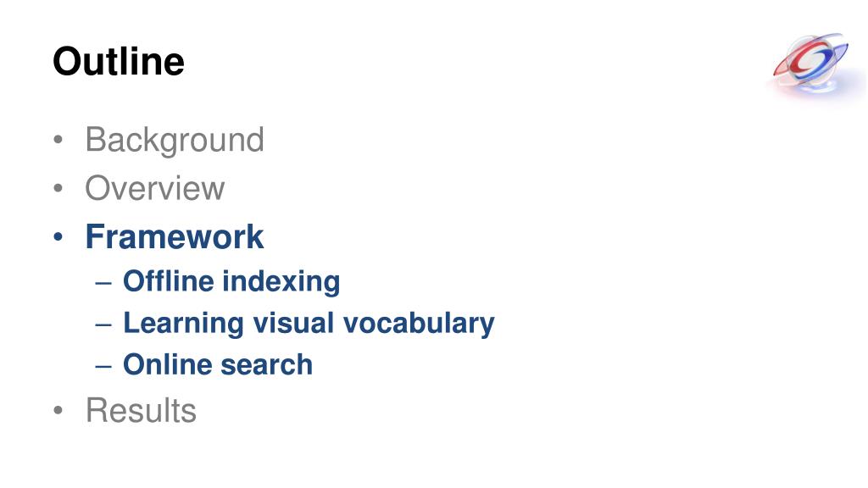Viewport: 868px width, 488px height.
Task: Click the word vocabulary in the sub-item
Action: pos(419,324)
